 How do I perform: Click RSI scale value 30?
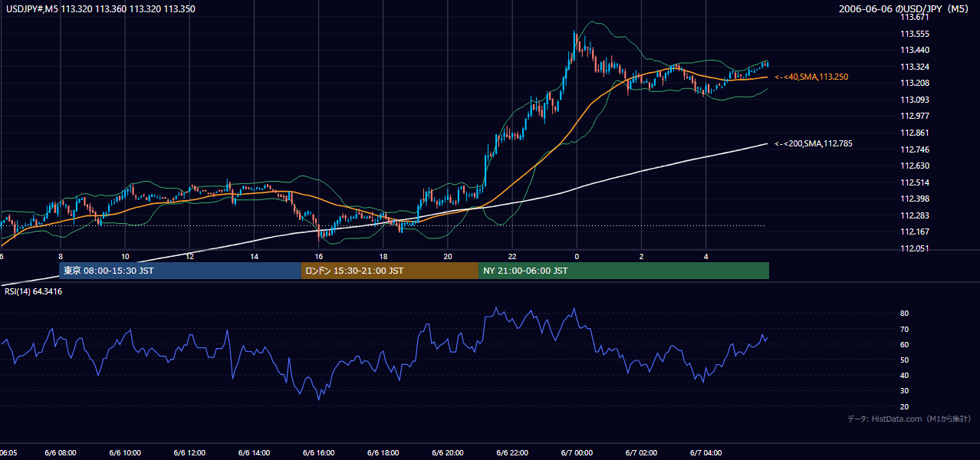904,391
